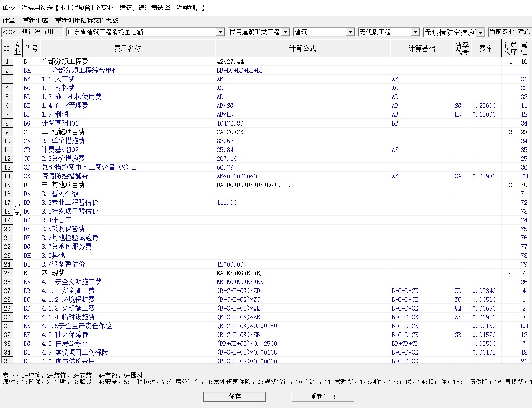Expand the 无优质工程 dropdown
The height and width of the screenshot is (408, 532).
coord(415,32)
